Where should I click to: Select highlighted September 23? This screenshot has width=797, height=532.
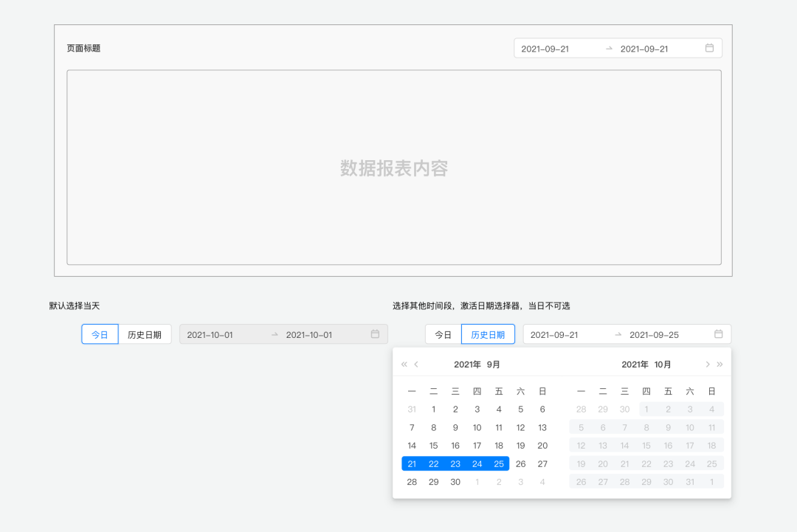click(x=455, y=464)
